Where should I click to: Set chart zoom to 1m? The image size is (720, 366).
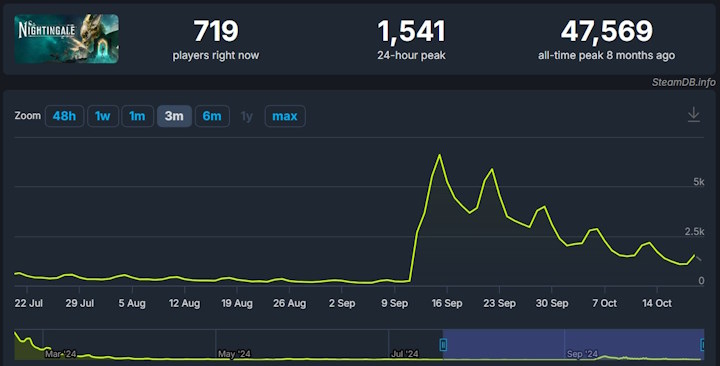(137, 116)
